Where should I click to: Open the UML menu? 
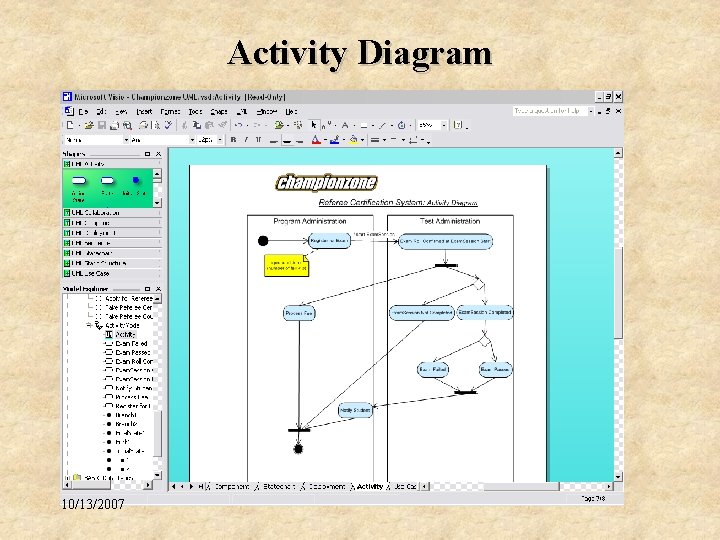[x=242, y=111]
